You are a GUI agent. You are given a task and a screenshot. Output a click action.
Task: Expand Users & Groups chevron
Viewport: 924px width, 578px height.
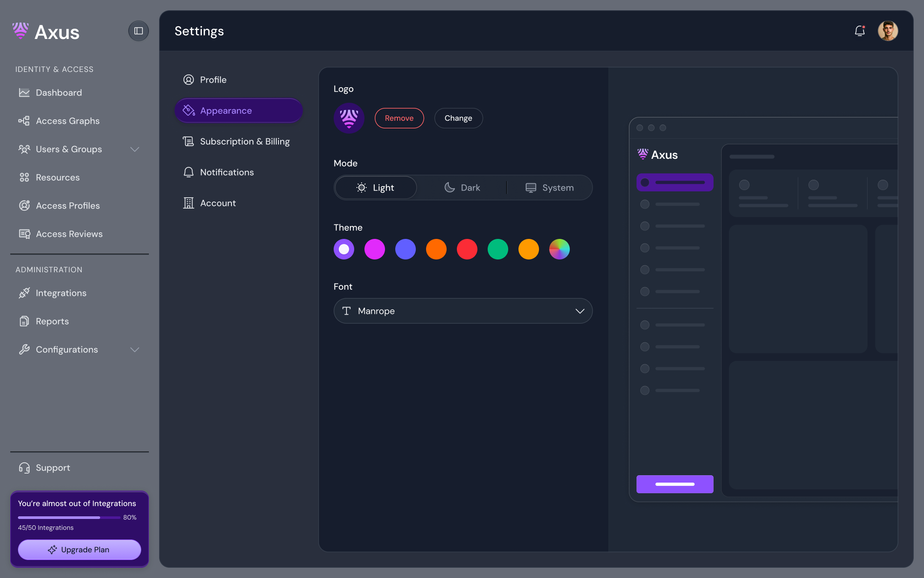(x=135, y=149)
